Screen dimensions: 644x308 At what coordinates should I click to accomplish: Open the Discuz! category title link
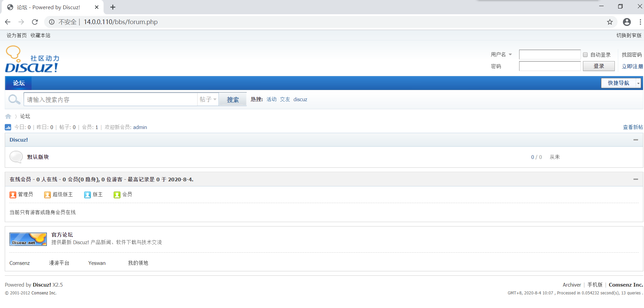19,140
